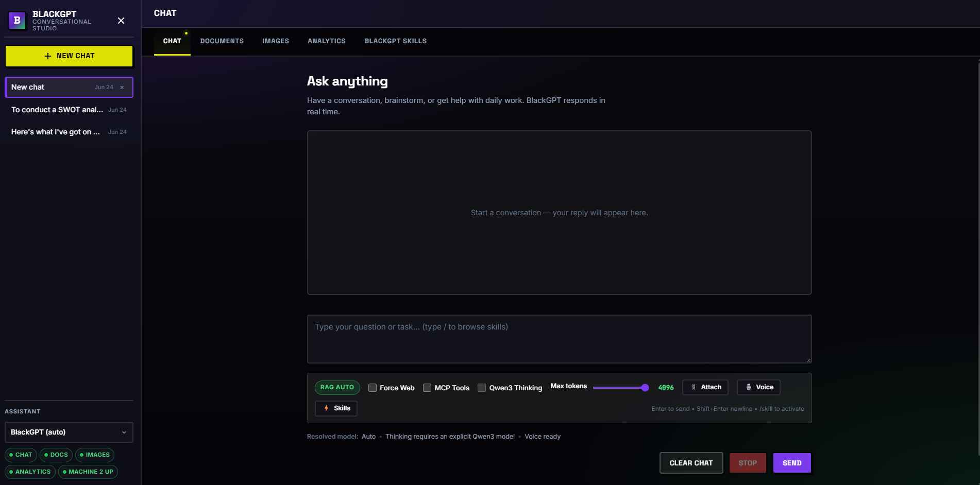
Task: Focus the question or task input box
Action: [560, 339]
